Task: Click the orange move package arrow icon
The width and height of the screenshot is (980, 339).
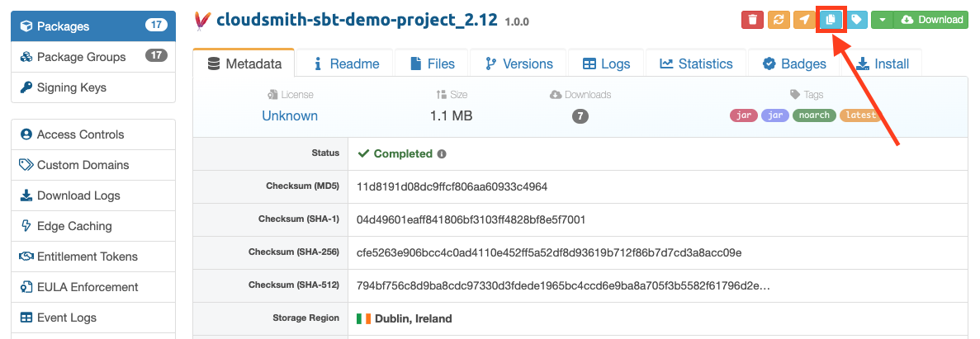Action: pyautogui.click(x=804, y=19)
